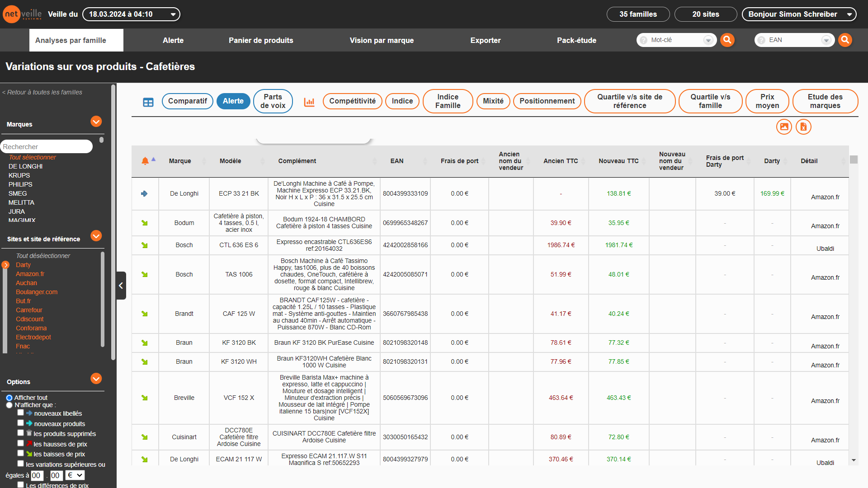Image resolution: width=868 pixels, height=488 pixels.
Task: Check the nouveaux produits checkbox
Action: [x=20, y=423]
